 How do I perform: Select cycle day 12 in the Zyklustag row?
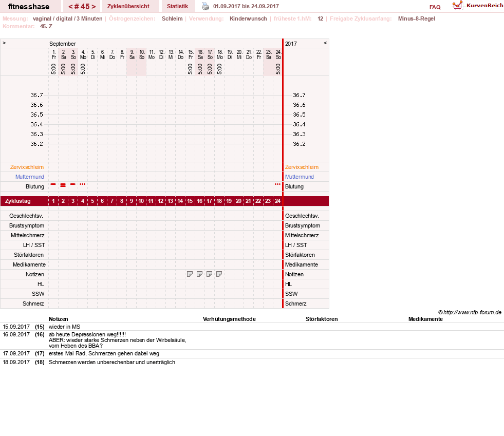[x=161, y=201]
